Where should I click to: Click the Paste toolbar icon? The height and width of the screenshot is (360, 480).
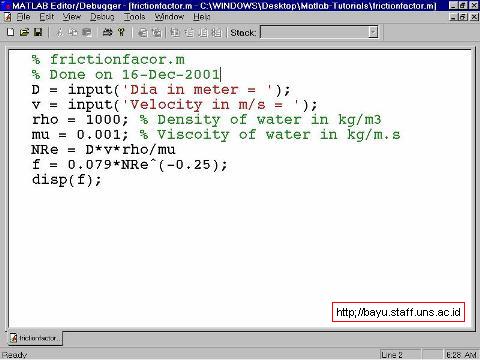87,32
